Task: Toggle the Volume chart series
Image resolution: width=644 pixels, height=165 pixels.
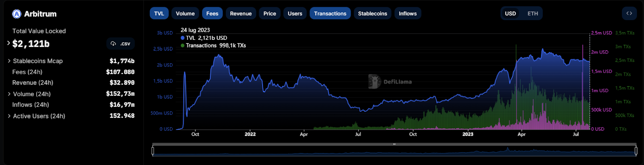Action: click(185, 13)
